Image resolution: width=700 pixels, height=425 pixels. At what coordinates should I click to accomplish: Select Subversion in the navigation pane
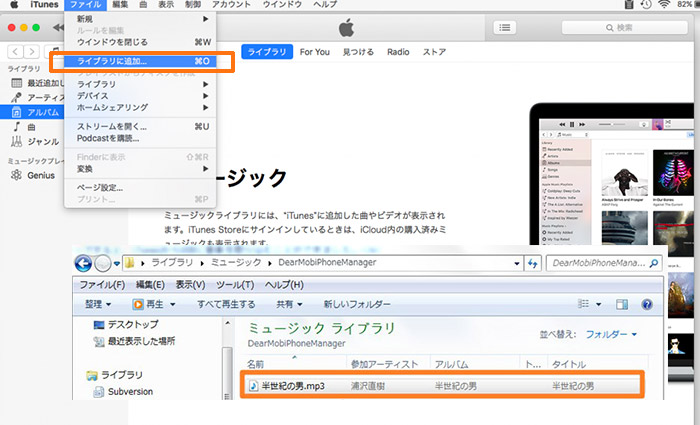[123, 392]
